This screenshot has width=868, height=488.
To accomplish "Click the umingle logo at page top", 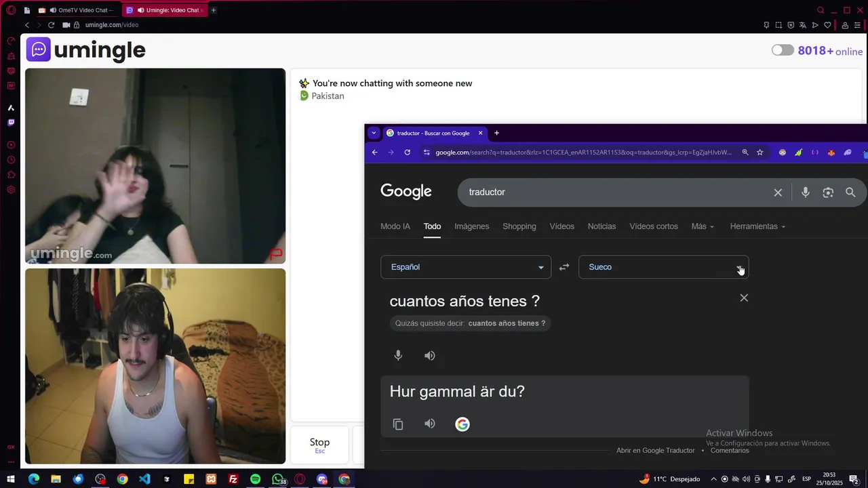I will pyautogui.click(x=86, y=50).
